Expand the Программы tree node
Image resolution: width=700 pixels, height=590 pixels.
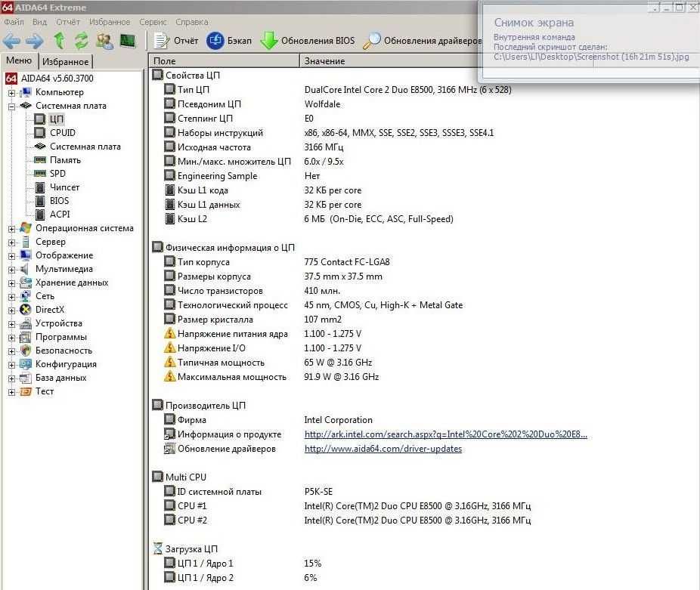point(11,338)
